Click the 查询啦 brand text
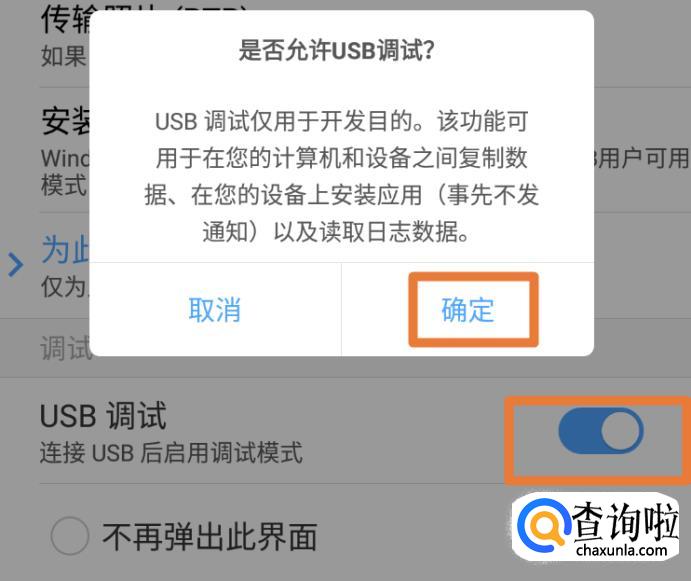The height and width of the screenshot is (581, 691). [x=625, y=521]
